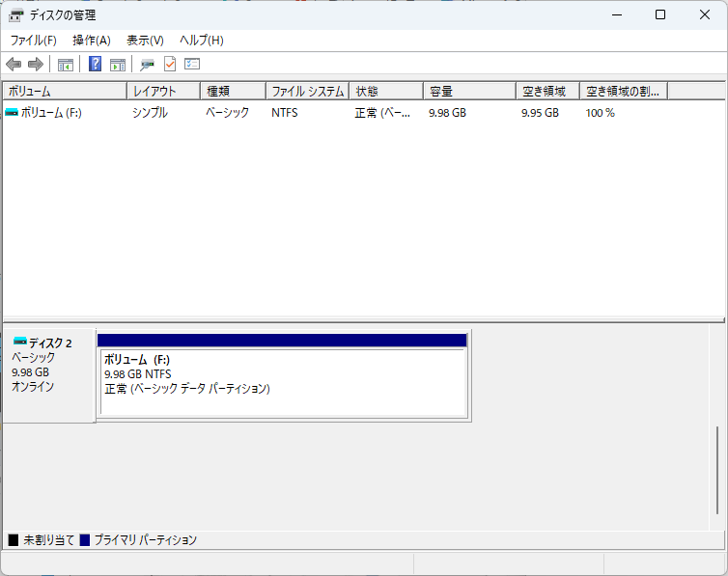Click the checklist settings toolbar icon
Screen dimensions: 728x576
coord(192,64)
